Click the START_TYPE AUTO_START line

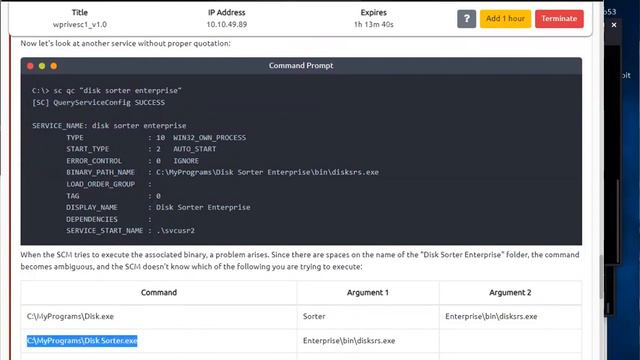tap(141, 149)
